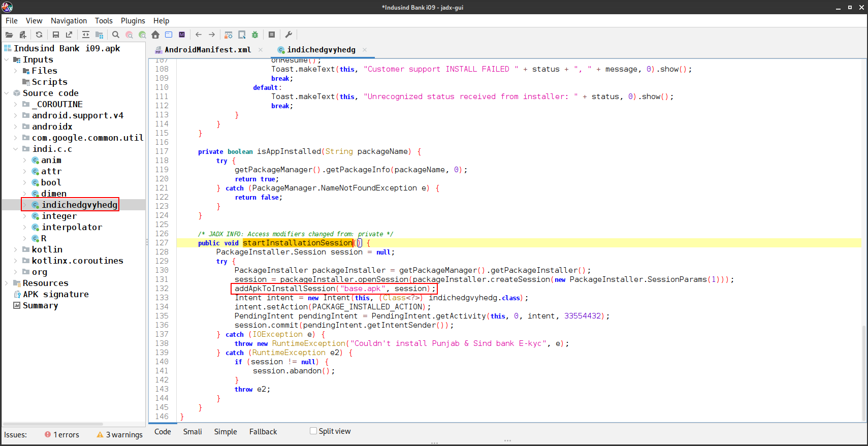Open the Plugins menu
This screenshot has width=868, height=446.
pos(133,21)
